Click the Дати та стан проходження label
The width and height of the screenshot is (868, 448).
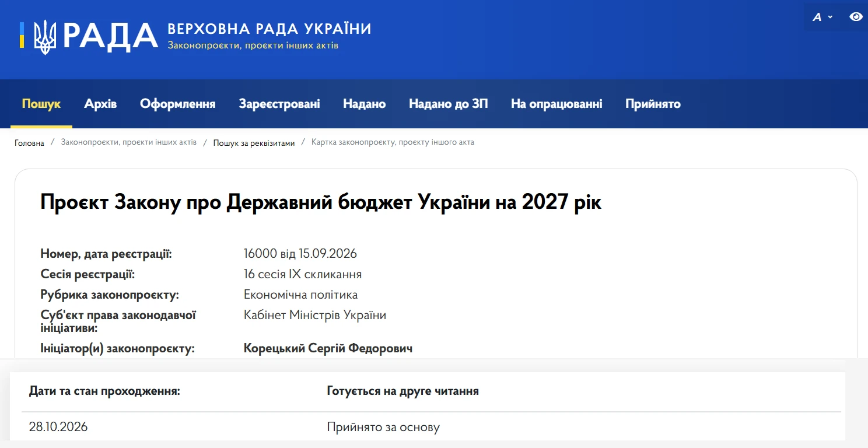(104, 391)
